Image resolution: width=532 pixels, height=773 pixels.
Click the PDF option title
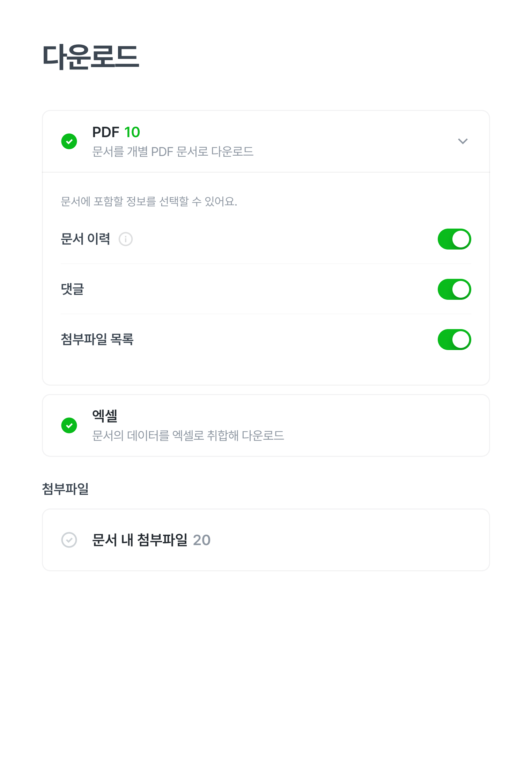(x=105, y=132)
